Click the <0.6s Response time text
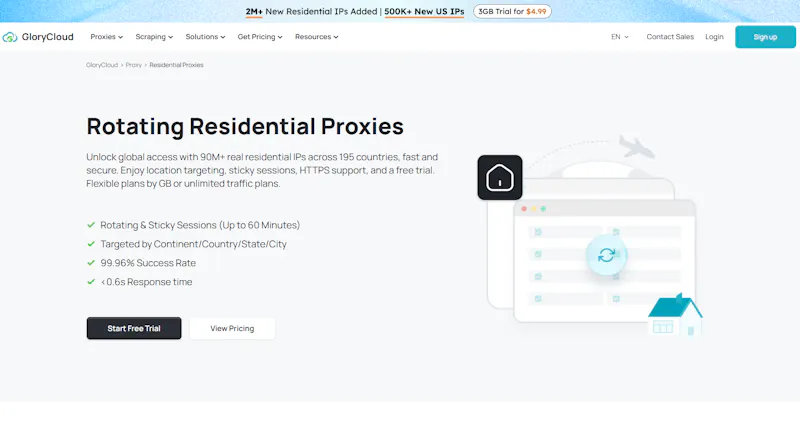800x447 pixels. click(146, 282)
